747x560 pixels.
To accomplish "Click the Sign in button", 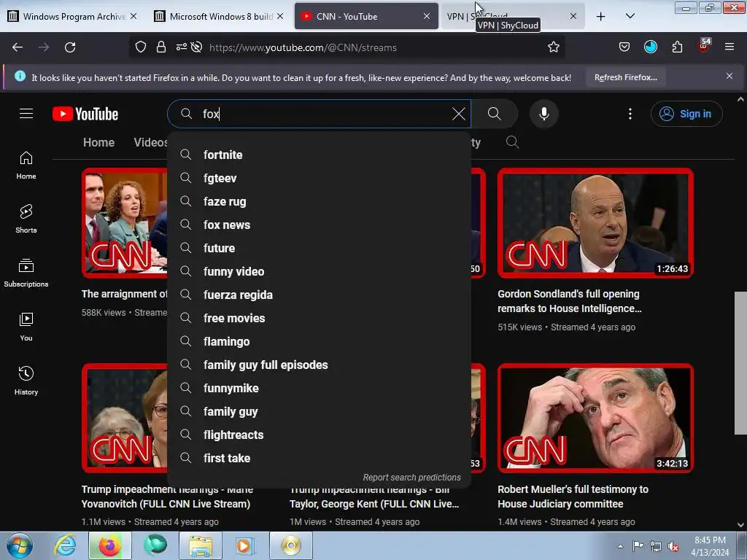I will point(686,114).
